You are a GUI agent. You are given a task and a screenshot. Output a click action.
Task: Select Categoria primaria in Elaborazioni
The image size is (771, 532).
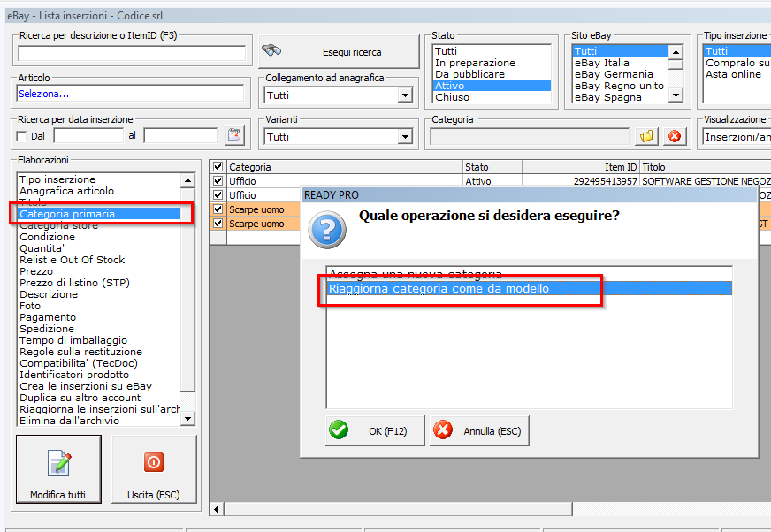(x=99, y=213)
